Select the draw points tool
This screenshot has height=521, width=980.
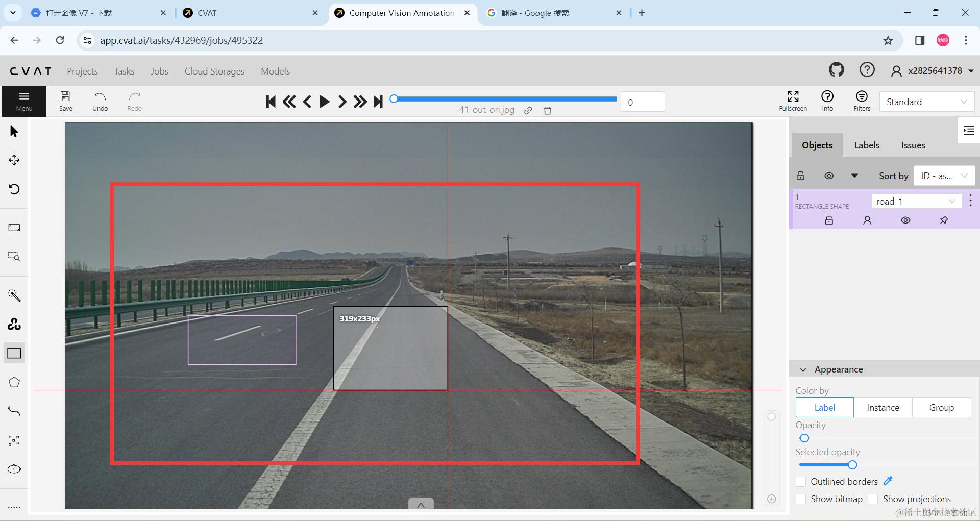tap(14, 440)
